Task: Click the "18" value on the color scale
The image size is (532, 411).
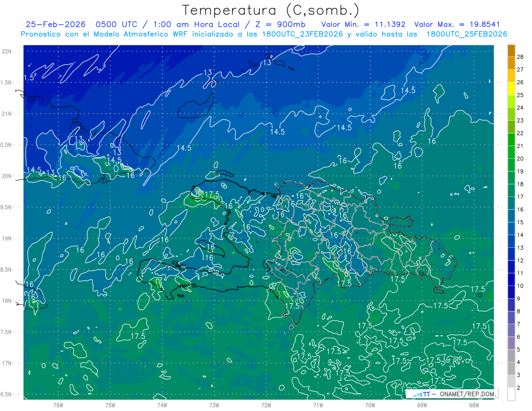Action: 520,184
